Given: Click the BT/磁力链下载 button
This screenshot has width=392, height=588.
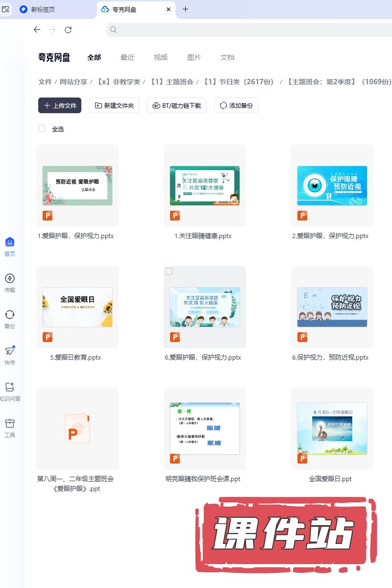Looking at the screenshot, I should click(x=176, y=105).
